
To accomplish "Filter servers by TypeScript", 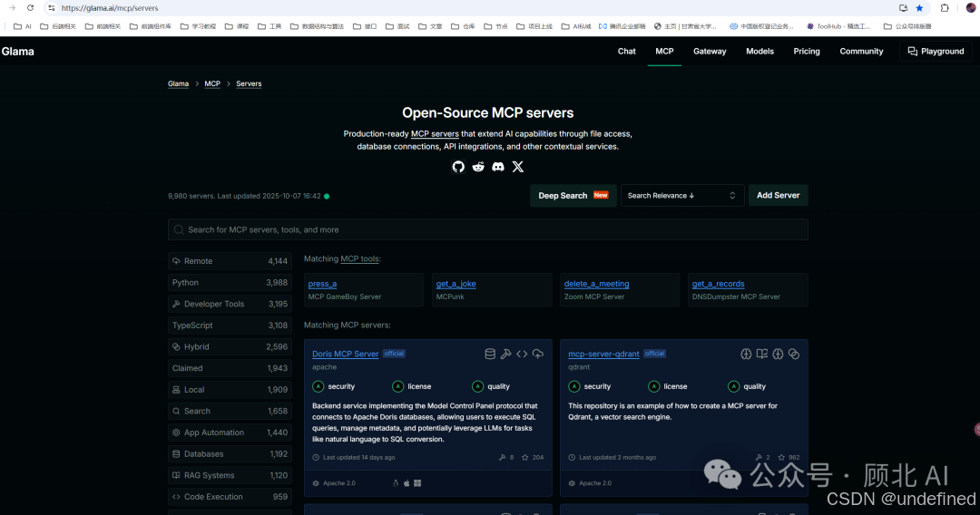I will click(230, 326).
